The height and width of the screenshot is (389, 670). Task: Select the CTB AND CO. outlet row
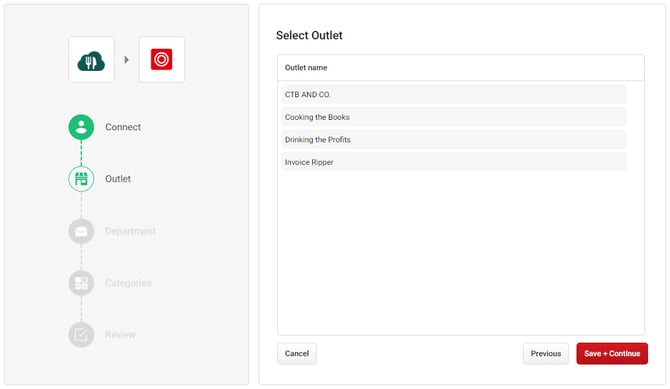(453, 94)
